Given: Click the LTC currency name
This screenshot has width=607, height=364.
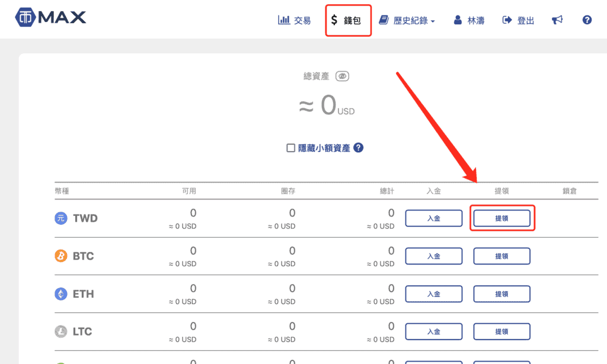Looking at the screenshot, I should coord(82,331).
